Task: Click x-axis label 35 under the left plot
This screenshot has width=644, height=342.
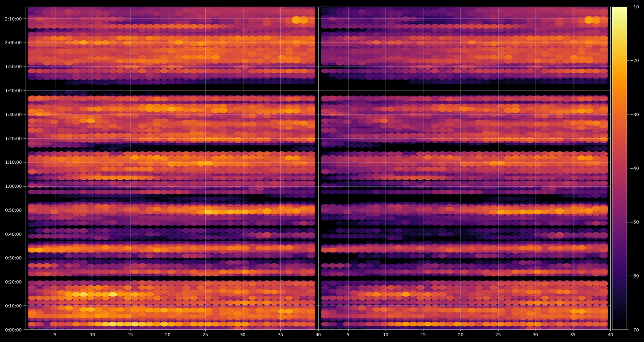Action: (280, 335)
